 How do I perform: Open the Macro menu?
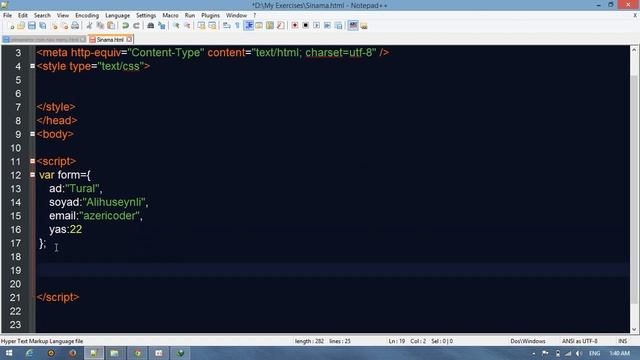click(170, 16)
